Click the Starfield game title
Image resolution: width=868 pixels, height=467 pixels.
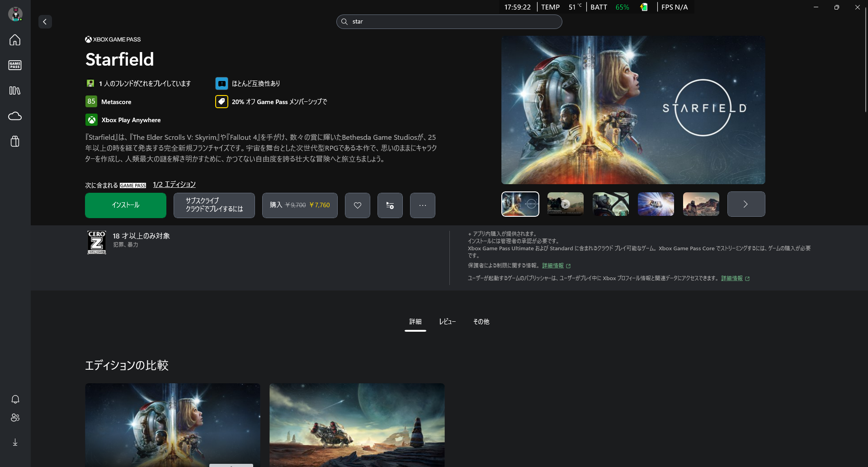tap(120, 59)
